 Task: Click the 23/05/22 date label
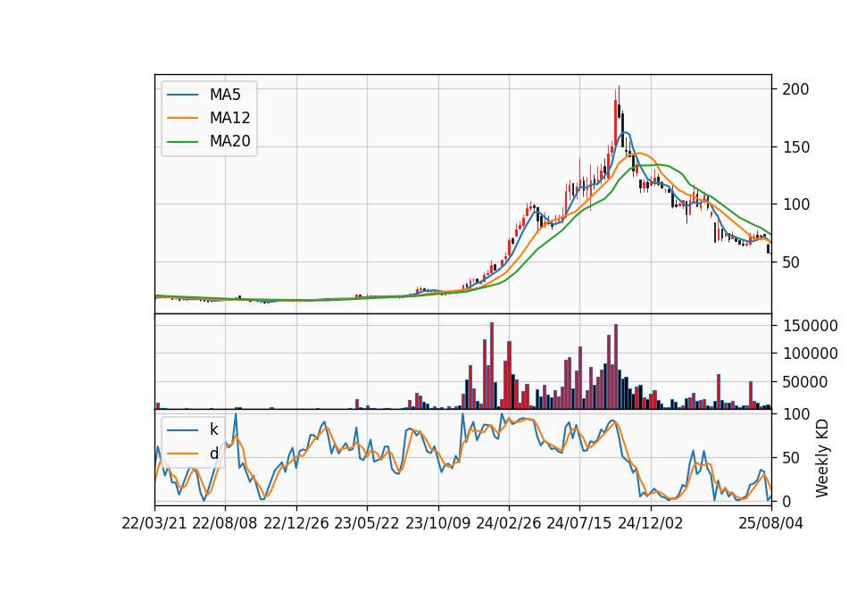click(367, 523)
